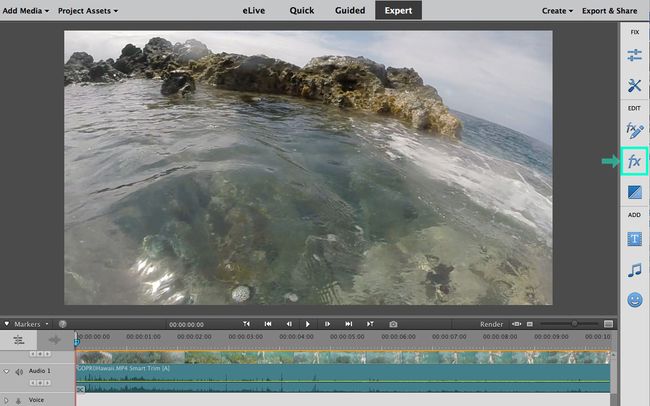Click video track previous keyframe arrow
Screen dimensions: 650x406
pyautogui.click(x=33, y=354)
